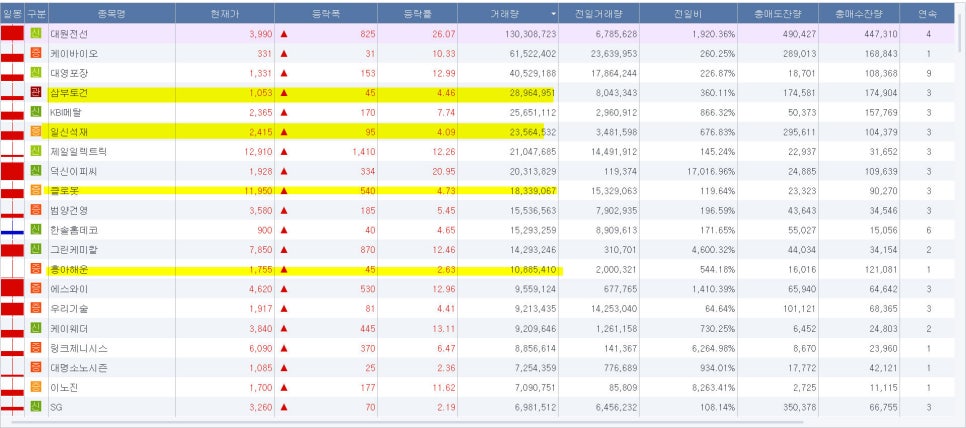Select the stock name 케이웨더
This screenshot has width=966, height=428.
click(x=69, y=328)
